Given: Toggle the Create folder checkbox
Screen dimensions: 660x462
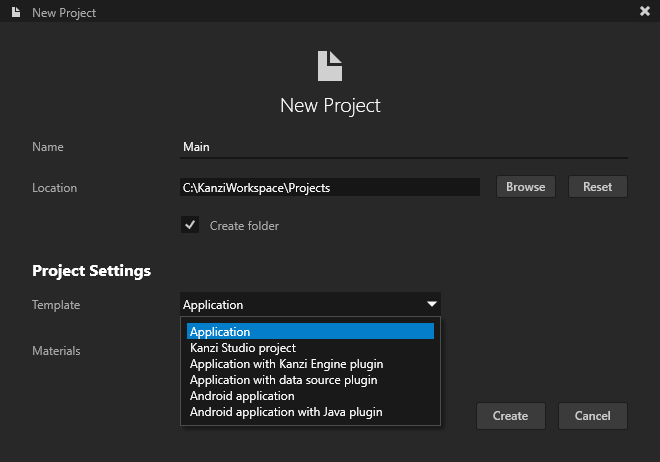Looking at the screenshot, I should (190, 225).
